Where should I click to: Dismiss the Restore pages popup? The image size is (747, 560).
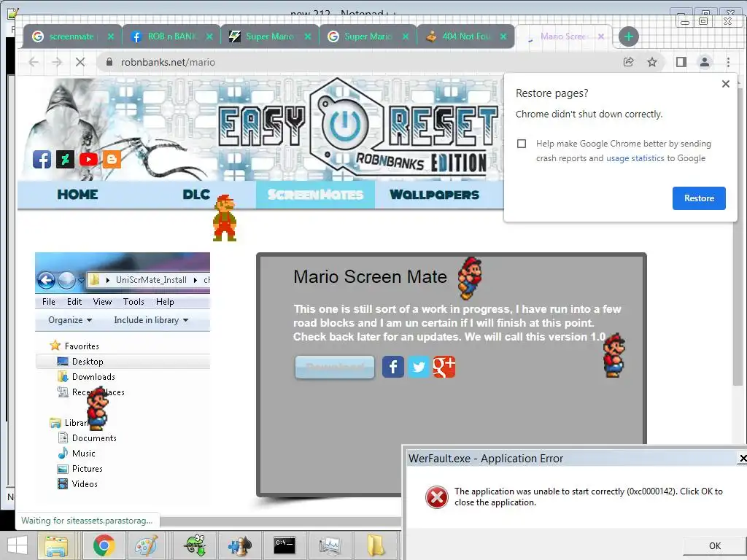point(726,84)
